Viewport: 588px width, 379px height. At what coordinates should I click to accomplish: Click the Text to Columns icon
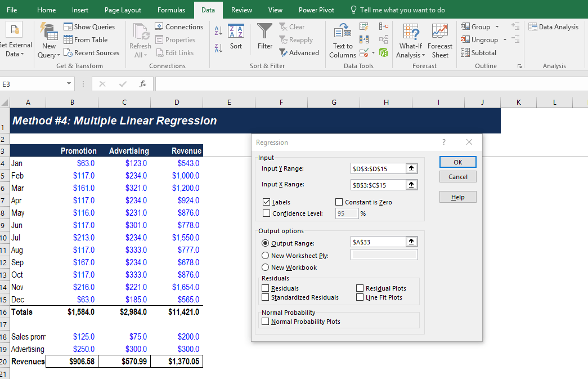(x=342, y=32)
